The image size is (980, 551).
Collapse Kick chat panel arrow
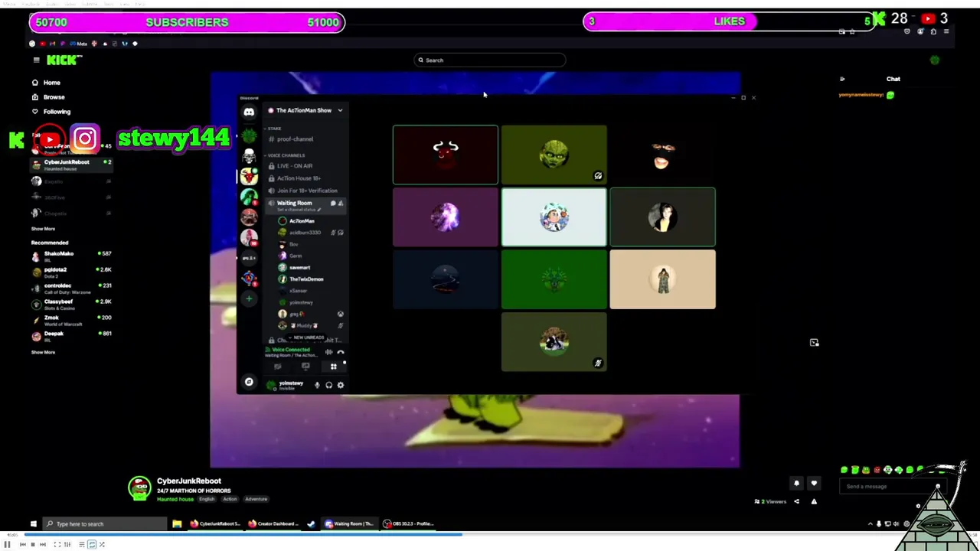(x=842, y=79)
